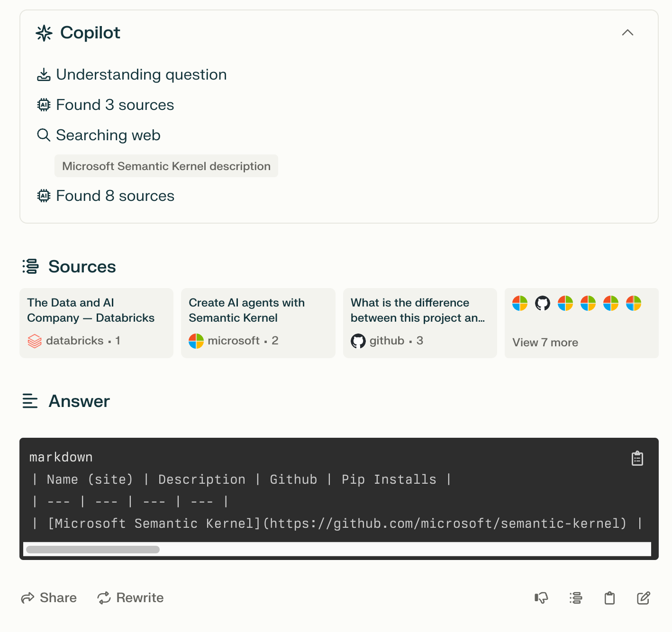Screen dimensions: 672x632
Task: Click the Microsoft Semantic Kernel description search chip
Action: tap(166, 166)
